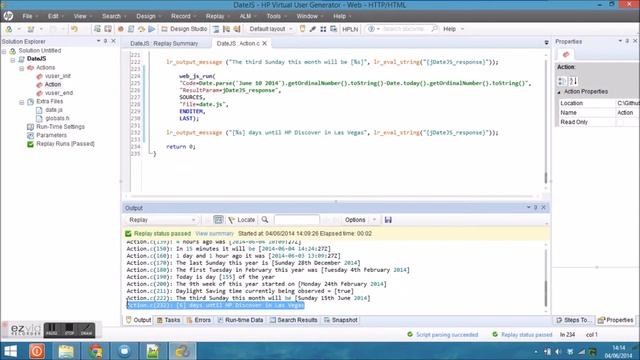The image size is (640, 360).
Task: Click the toolbar search field
Action: tap(406, 29)
